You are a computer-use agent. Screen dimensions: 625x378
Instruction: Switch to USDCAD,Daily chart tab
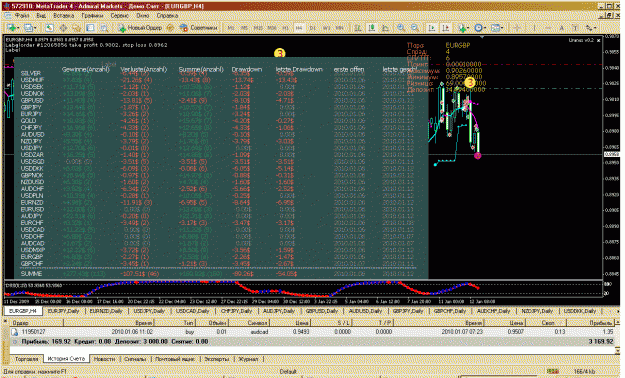click(x=193, y=311)
